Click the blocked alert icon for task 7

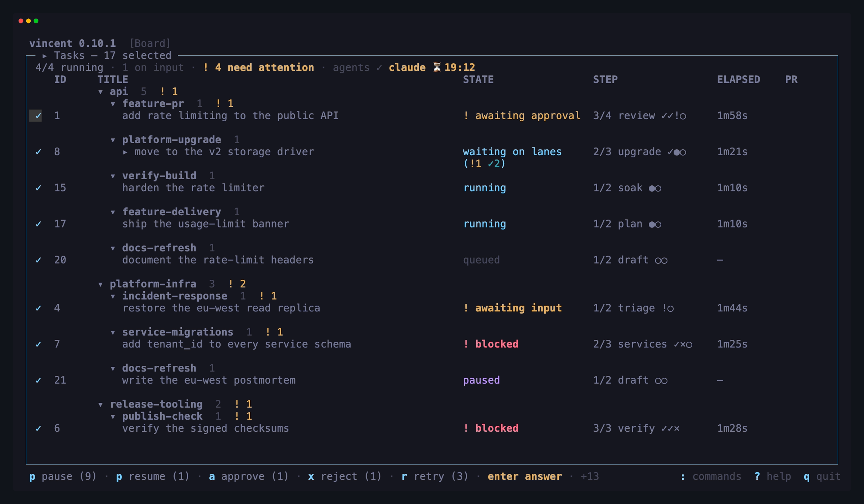[466, 344]
